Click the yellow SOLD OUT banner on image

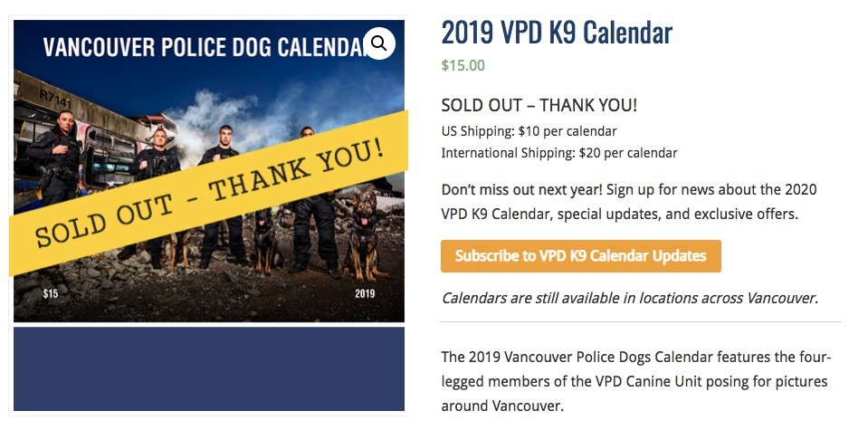pyautogui.click(x=210, y=195)
